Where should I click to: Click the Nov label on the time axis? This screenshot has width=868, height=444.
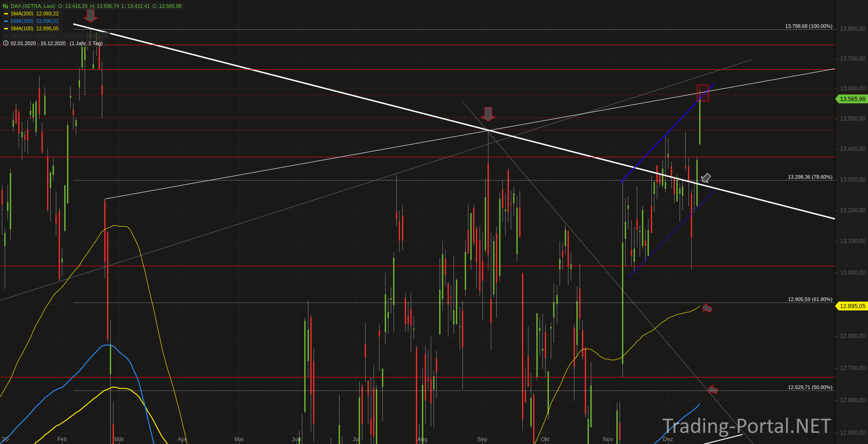pos(608,439)
